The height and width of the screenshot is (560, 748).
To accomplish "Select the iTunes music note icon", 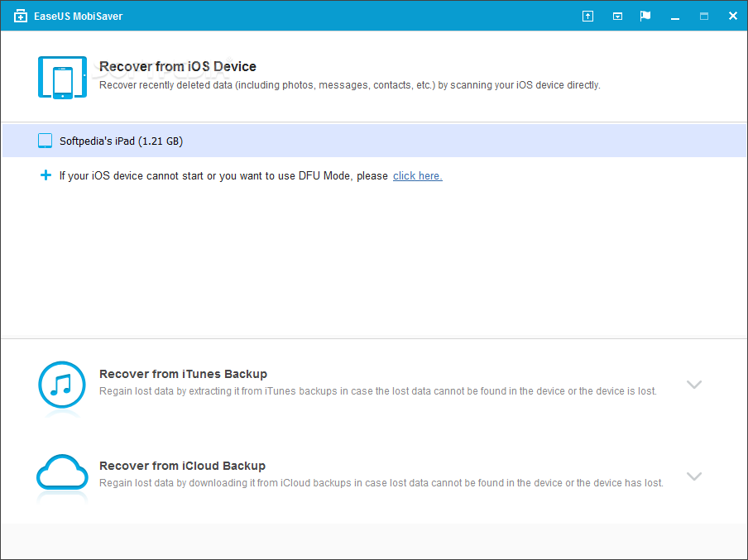I will coord(62,385).
